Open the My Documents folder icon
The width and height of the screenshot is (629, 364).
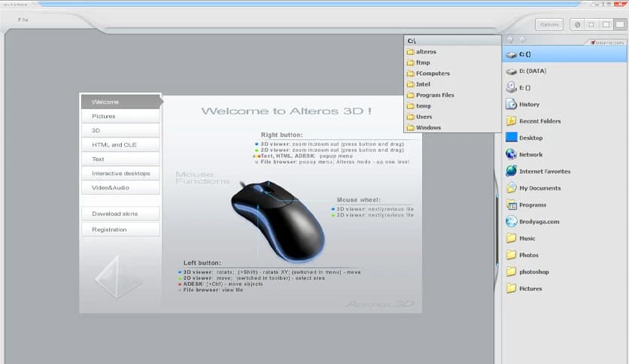[511, 188]
